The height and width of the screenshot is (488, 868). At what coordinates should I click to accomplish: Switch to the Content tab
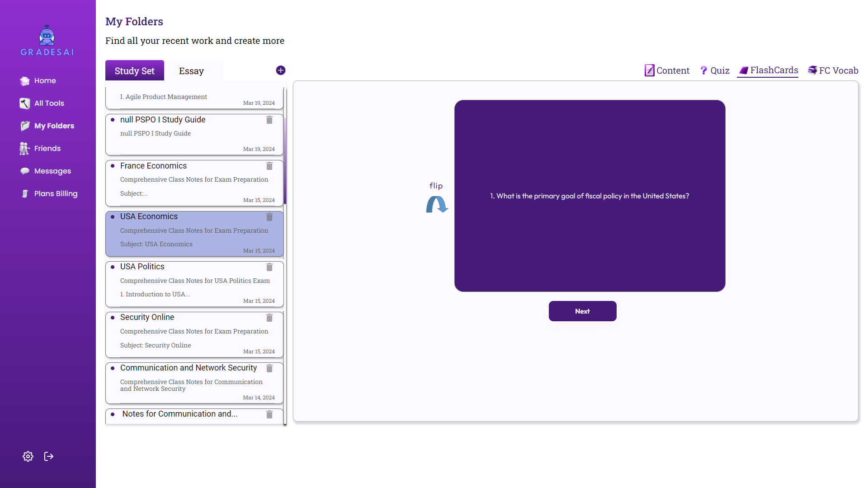(667, 70)
